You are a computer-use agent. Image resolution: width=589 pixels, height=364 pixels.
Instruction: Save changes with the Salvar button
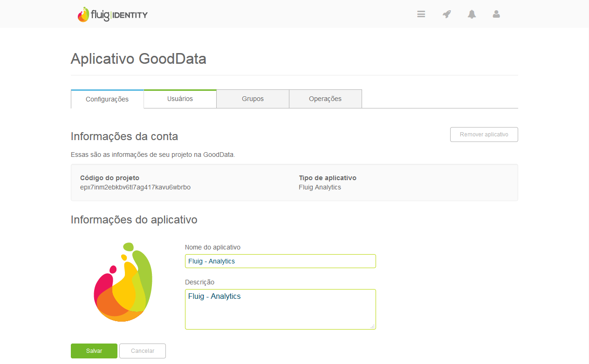click(94, 351)
